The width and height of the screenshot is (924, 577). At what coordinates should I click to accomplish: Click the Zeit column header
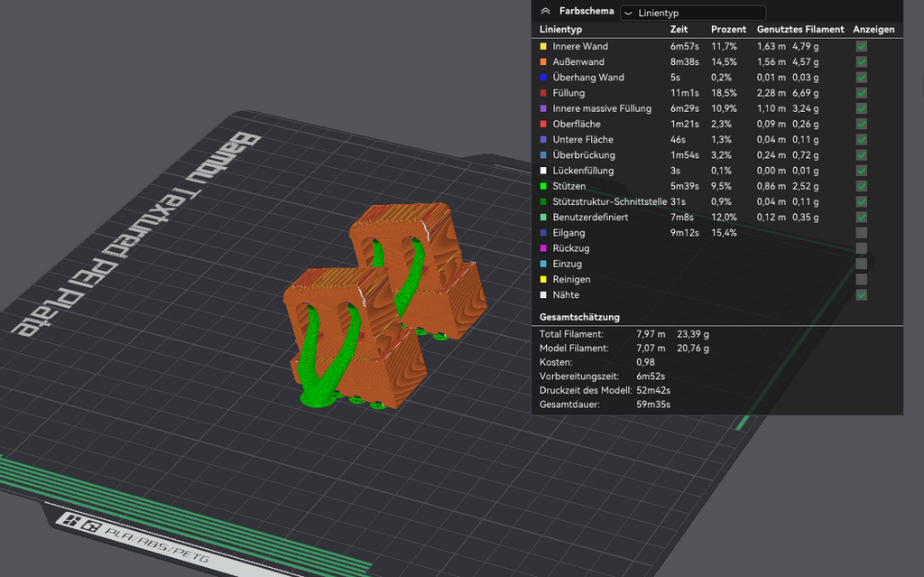pos(679,29)
